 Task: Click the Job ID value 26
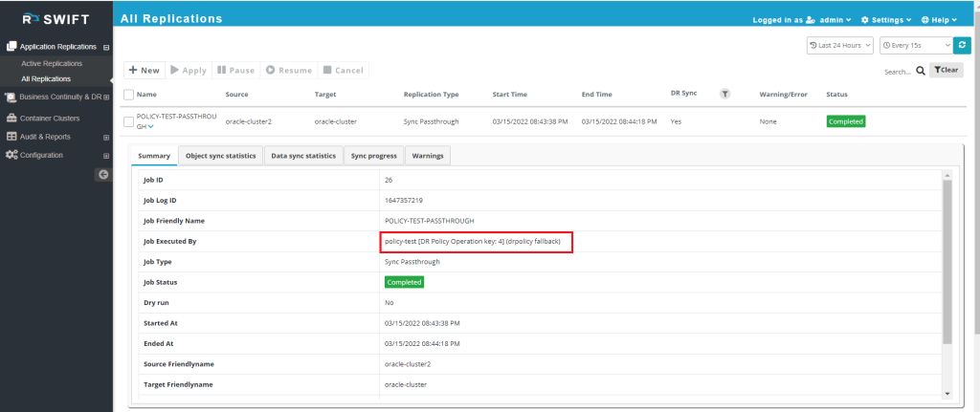click(x=389, y=180)
